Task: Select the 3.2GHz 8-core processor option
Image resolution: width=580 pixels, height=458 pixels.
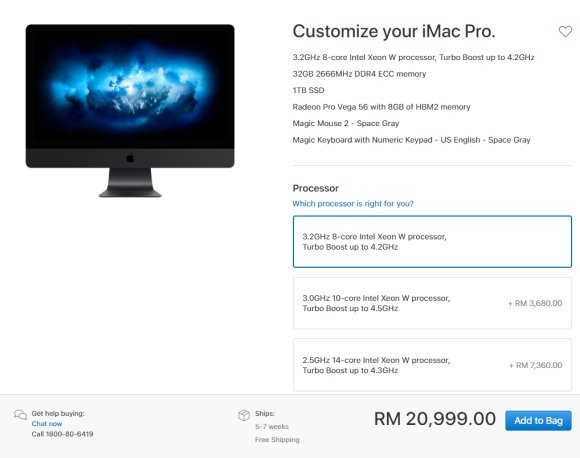Action: point(432,242)
